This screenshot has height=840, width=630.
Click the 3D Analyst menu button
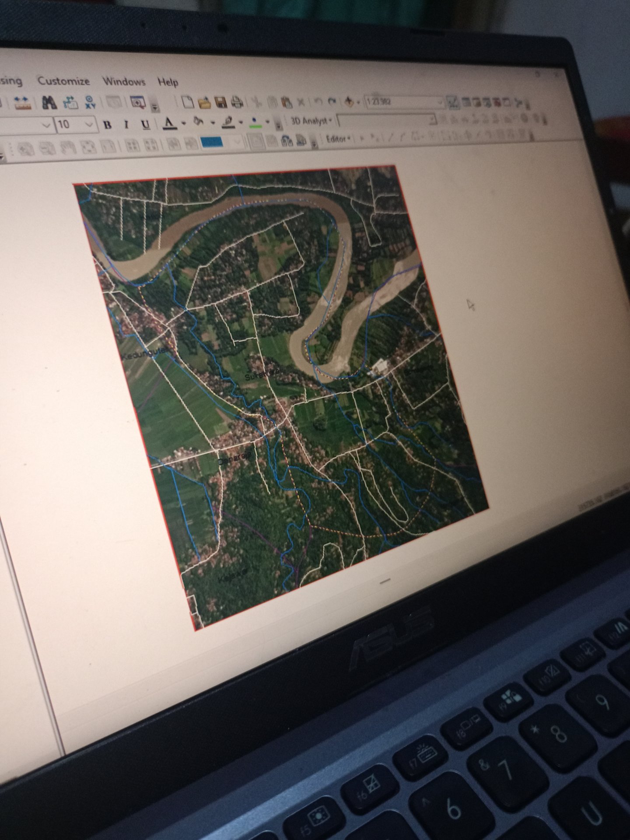click(x=311, y=121)
